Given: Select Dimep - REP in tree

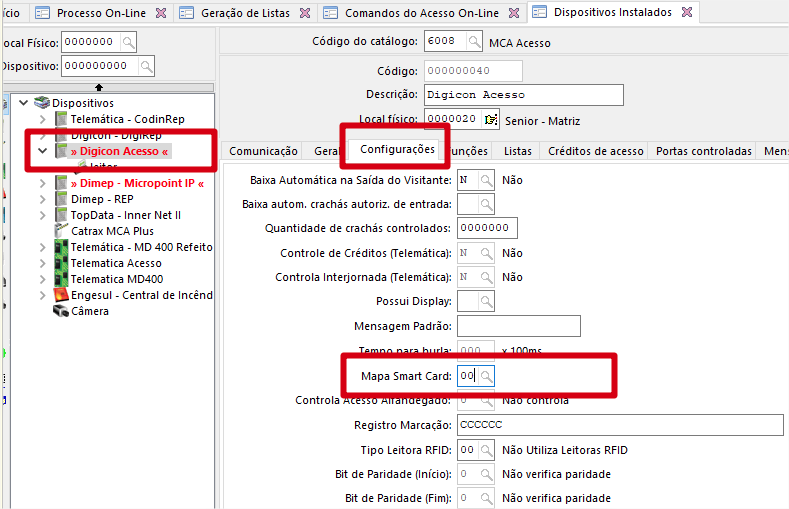Looking at the screenshot, I should coord(102,199).
